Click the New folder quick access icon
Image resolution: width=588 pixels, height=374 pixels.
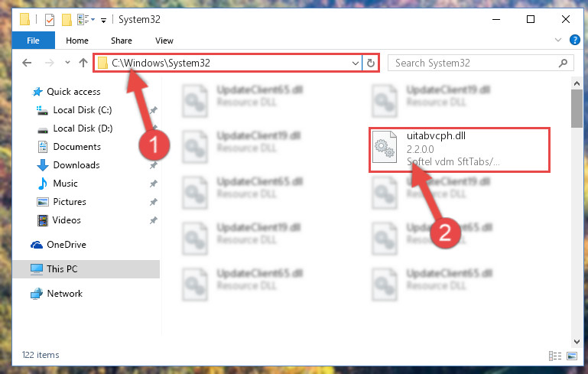point(67,20)
